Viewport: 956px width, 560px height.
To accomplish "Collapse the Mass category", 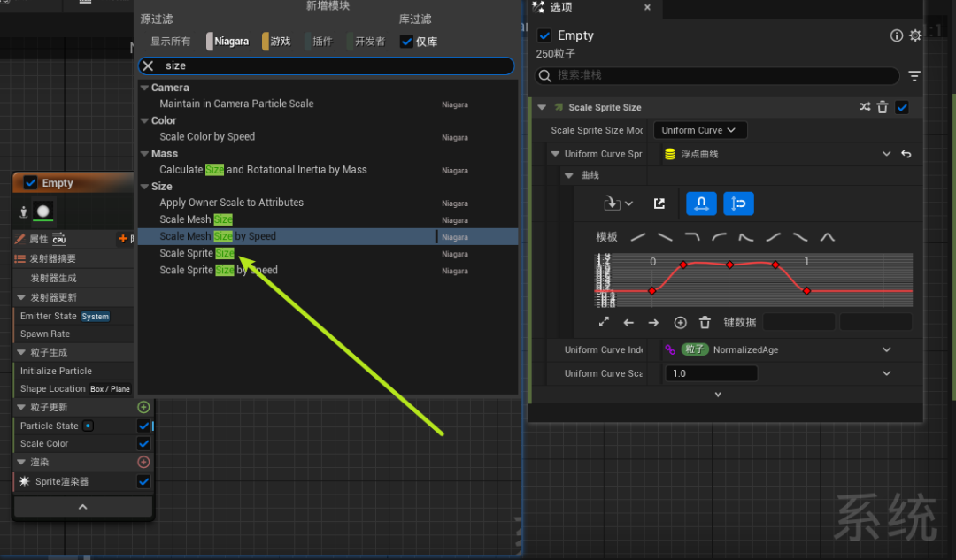I will click(144, 154).
